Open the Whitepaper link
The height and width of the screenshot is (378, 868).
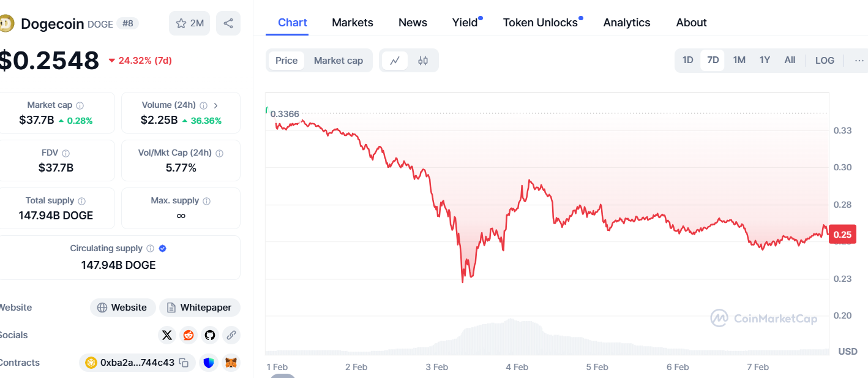(x=200, y=308)
